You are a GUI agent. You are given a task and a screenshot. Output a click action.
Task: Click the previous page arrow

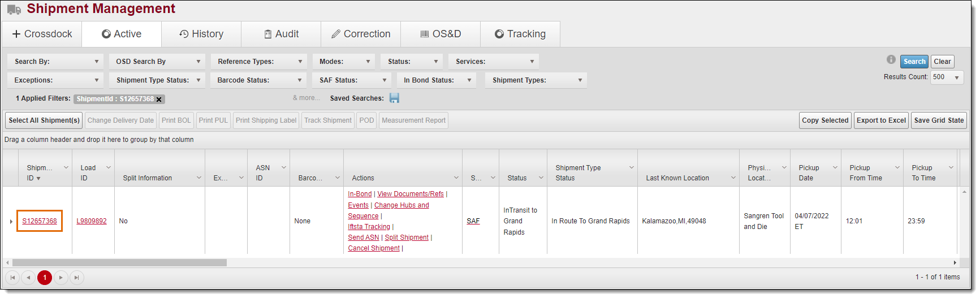coord(28,278)
